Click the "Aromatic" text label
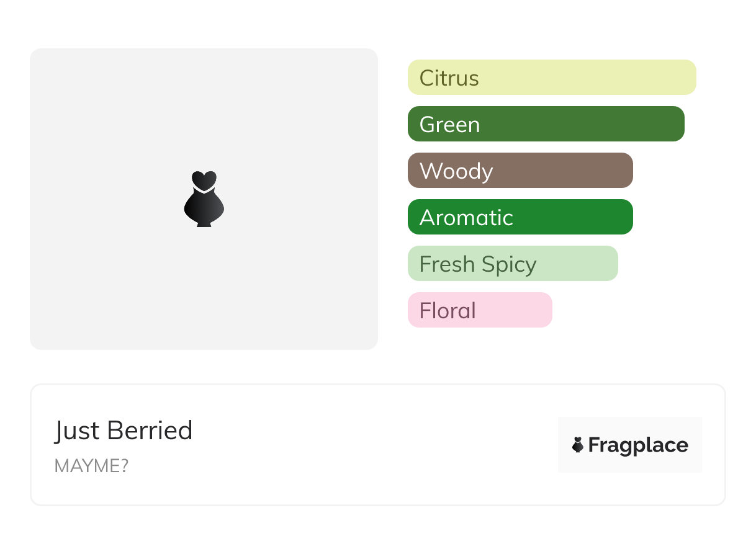756x536 pixels. click(466, 218)
